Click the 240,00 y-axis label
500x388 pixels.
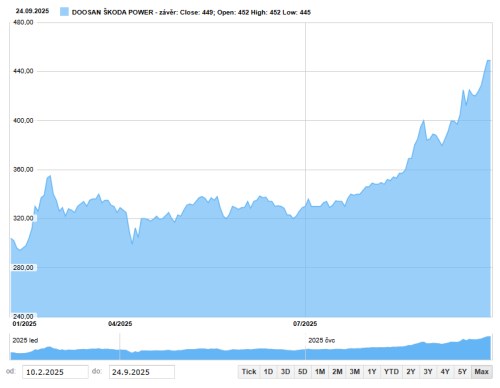23,316
